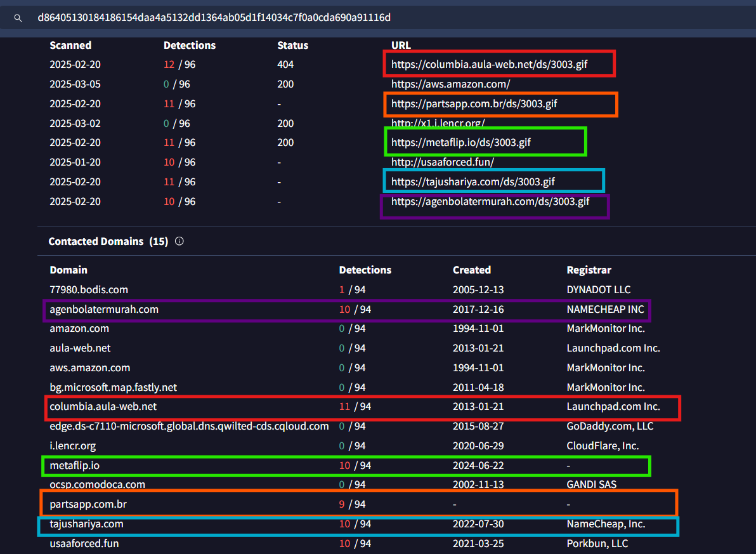Open the https://aws.amazon.com/ URL
The height and width of the screenshot is (554, 756).
pos(450,84)
